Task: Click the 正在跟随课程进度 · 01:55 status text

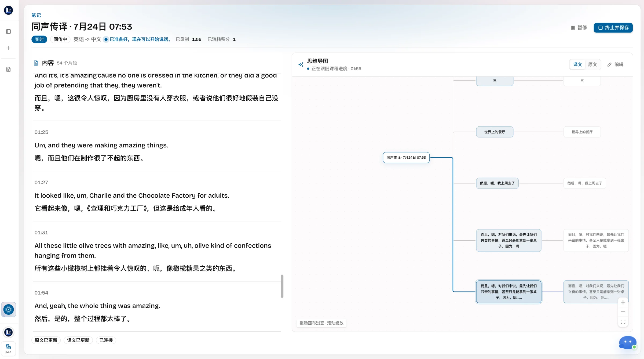Action: 336,69
